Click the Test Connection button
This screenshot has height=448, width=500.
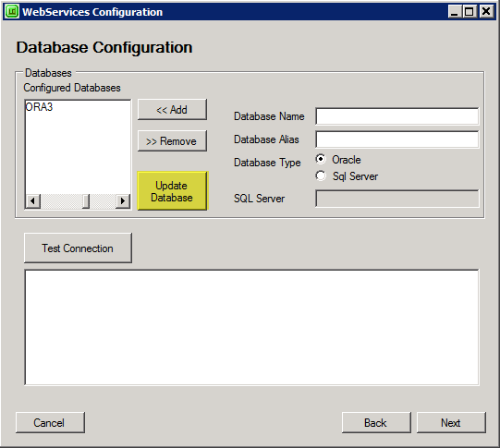78,248
